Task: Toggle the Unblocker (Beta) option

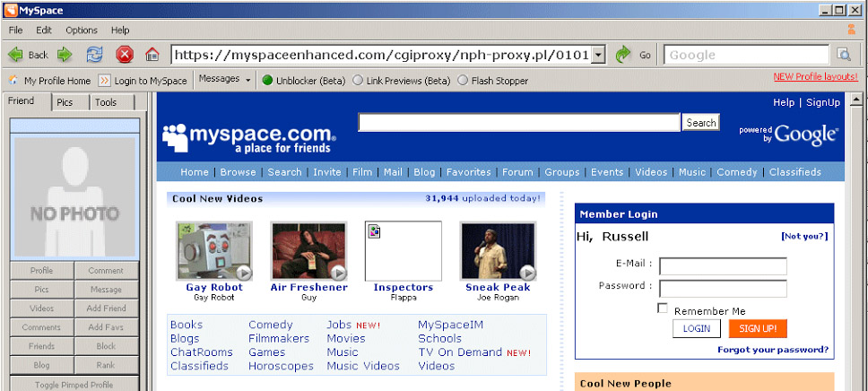Action: click(268, 81)
